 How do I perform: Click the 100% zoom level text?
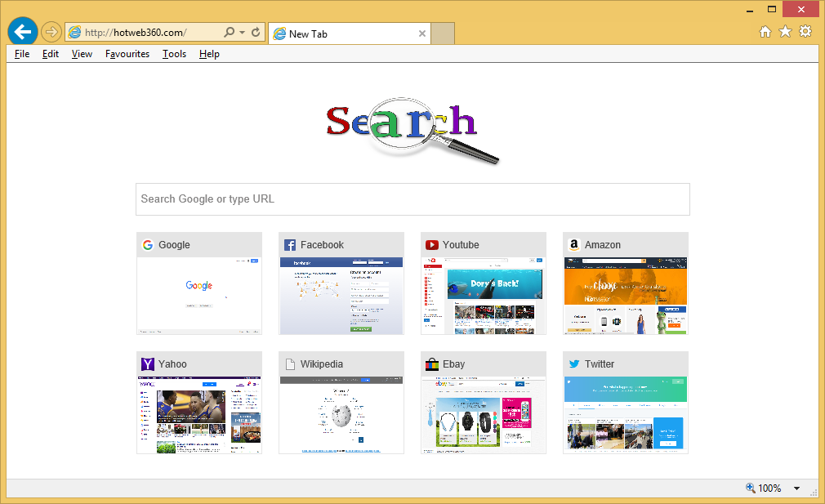point(769,488)
